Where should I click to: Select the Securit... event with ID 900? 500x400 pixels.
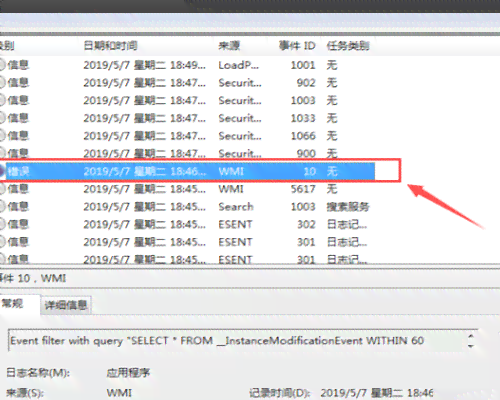tap(187, 153)
